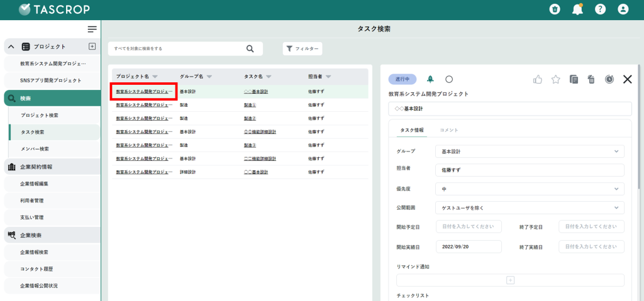Open the グループ dropdown showing 基本設計
Screen dimensions: 644x301
pos(529,151)
